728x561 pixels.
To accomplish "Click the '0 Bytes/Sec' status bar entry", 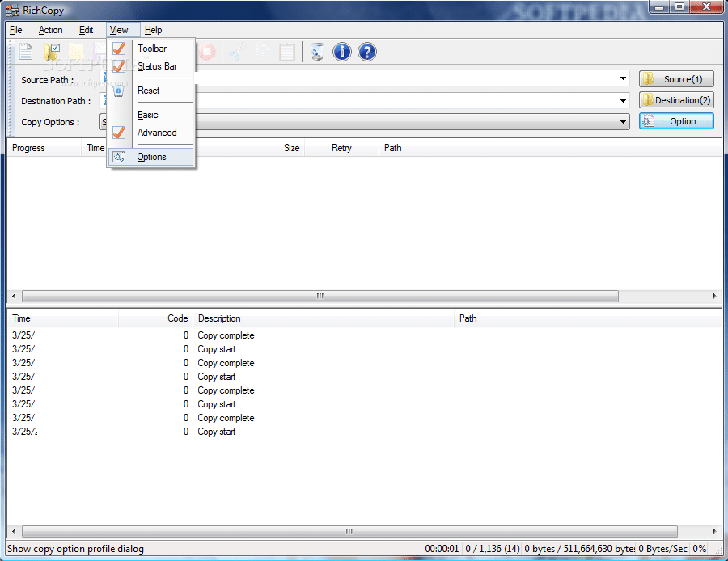I will tap(662, 549).
